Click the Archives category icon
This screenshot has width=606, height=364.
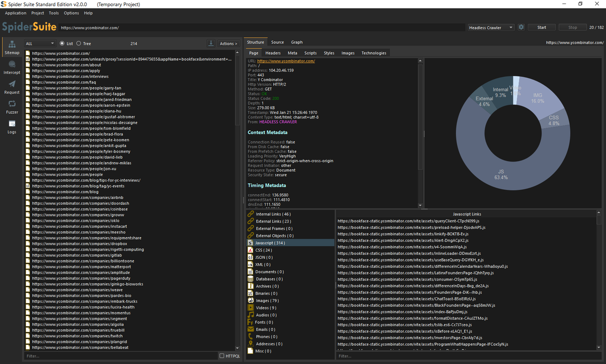coord(250,286)
